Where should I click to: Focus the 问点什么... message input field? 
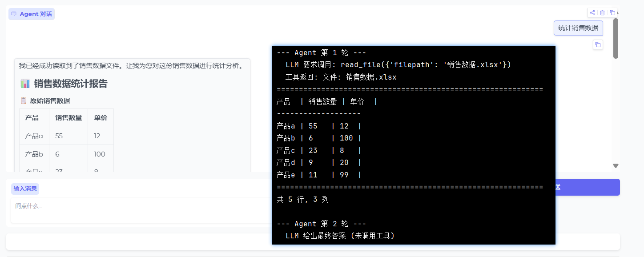[141, 210]
